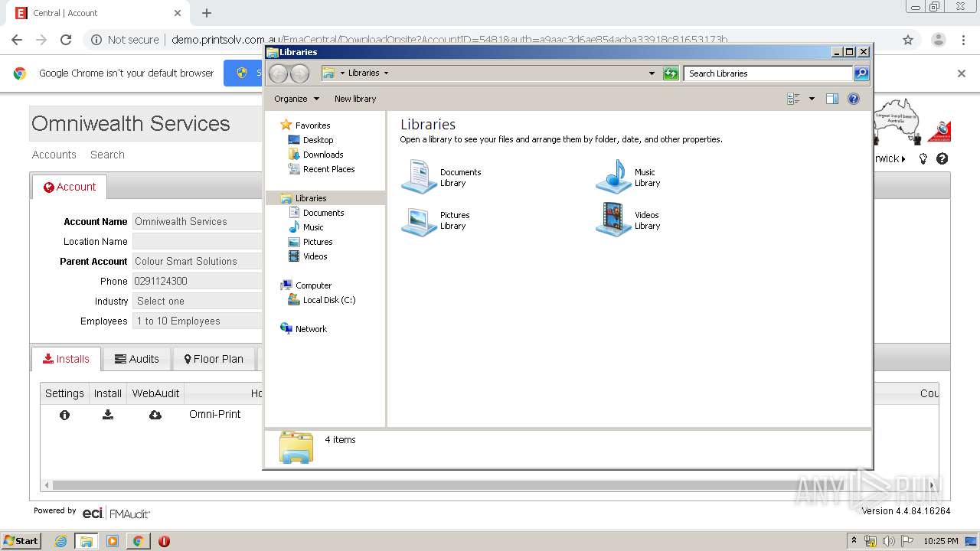
Task: Select Videos in navigation tree
Action: (x=315, y=256)
